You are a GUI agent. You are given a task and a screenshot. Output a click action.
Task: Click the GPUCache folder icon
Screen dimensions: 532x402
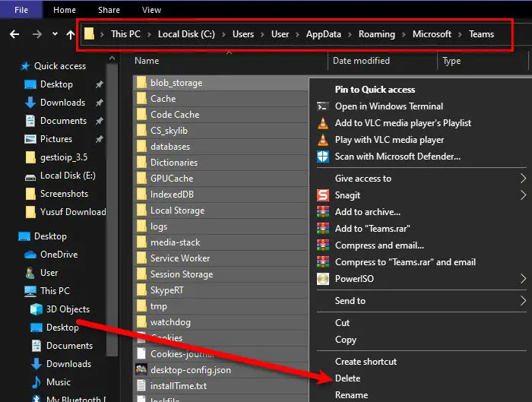[x=141, y=178]
